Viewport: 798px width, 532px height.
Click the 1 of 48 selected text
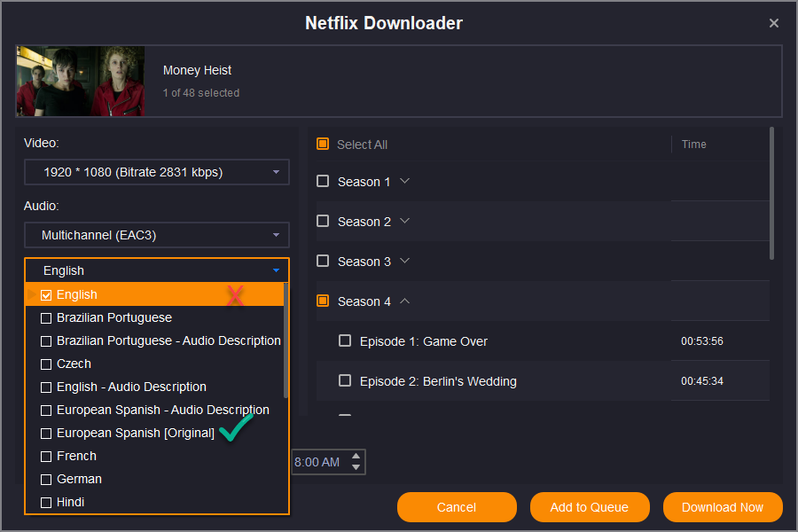(x=201, y=92)
